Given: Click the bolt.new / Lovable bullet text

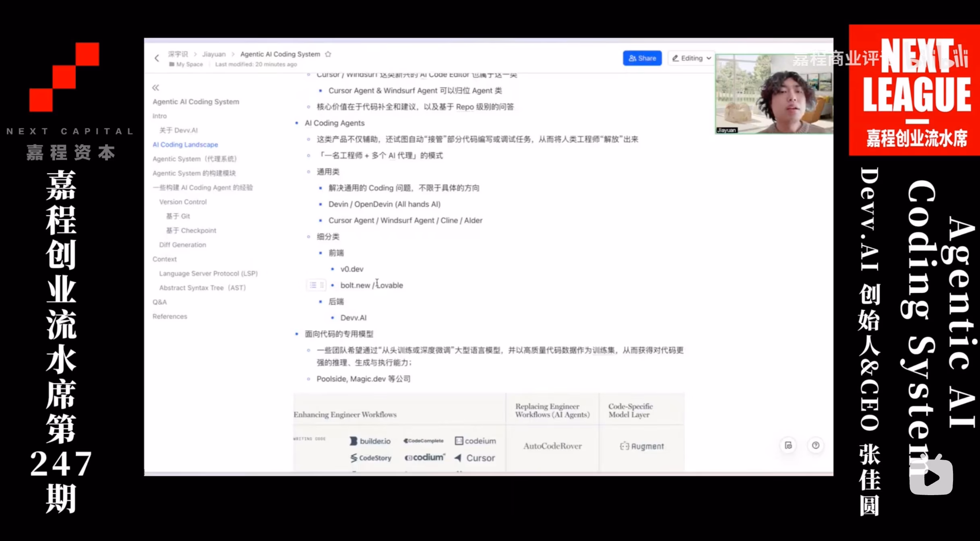Looking at the screenshot, I should [372, 285].
